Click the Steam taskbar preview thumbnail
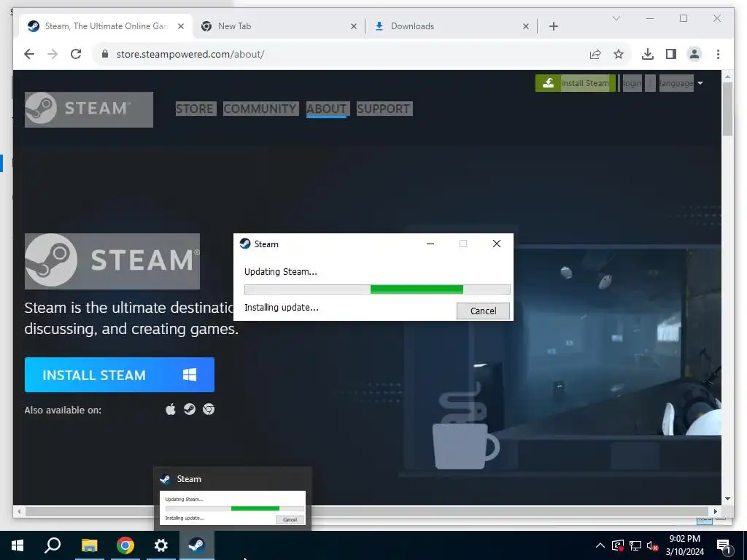Viewport: 747px width, 560px height. [x=233, y=507]
